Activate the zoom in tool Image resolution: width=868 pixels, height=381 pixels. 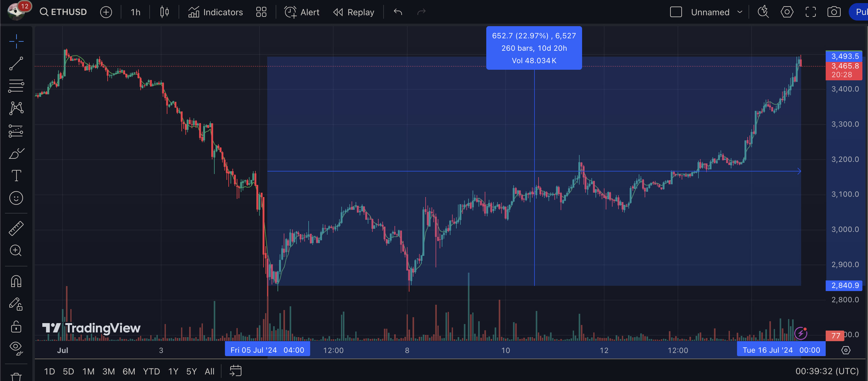coord(16,251)
